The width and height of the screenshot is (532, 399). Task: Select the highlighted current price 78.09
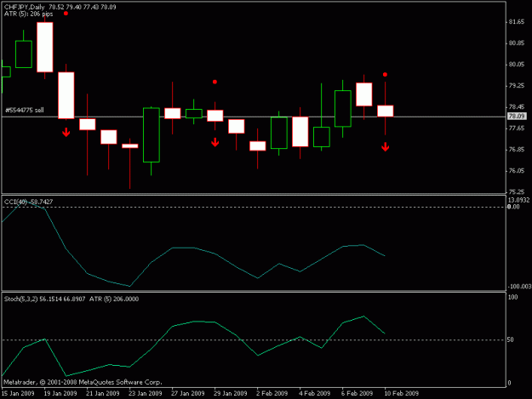pos(517,117)
